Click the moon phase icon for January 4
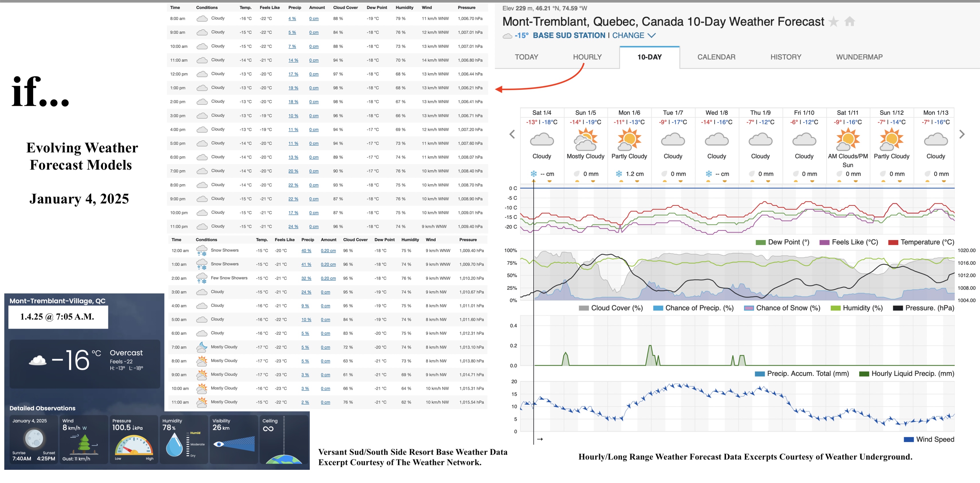Image resolution: width=980 pixels, height=483 pixels. click(34, 439)
